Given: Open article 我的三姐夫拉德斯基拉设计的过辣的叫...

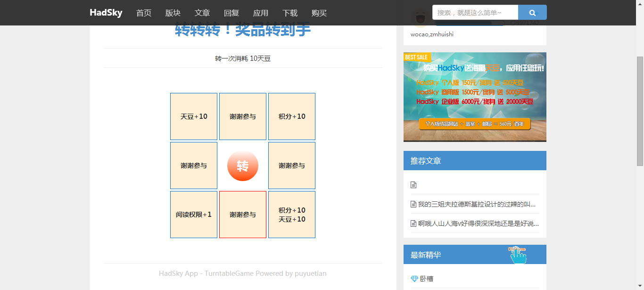Looking at the screenshot, I should pyautogui.click(x=477, y=204).
